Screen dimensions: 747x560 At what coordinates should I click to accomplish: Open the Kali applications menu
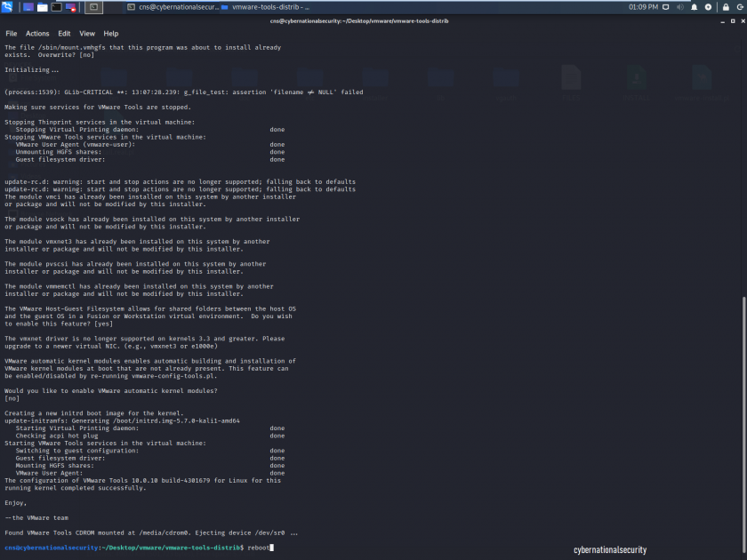[7, 7]
